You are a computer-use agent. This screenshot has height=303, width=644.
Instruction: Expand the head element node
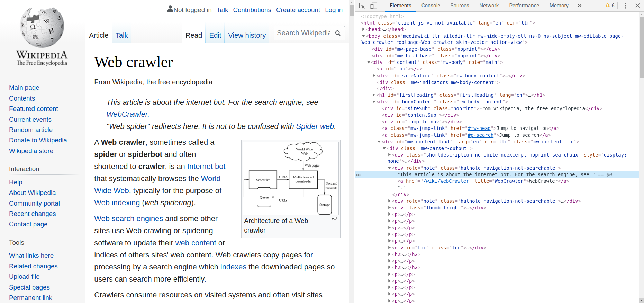click(x=363, y=29)
